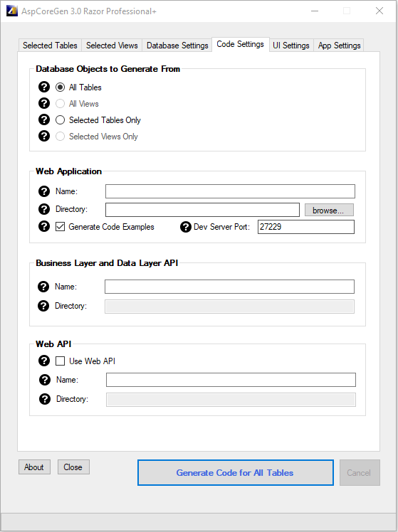Image resolution: width=398 pixels, height=532 pixels.
Task: Uncheck Generate Code Examples checkbox
Action: click(60, 227)
